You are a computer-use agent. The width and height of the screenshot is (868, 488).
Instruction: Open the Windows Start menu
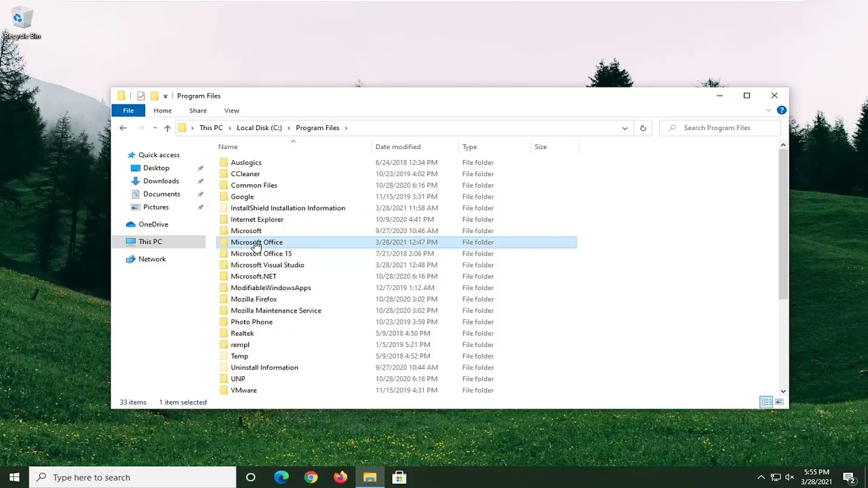click(14, 477)
